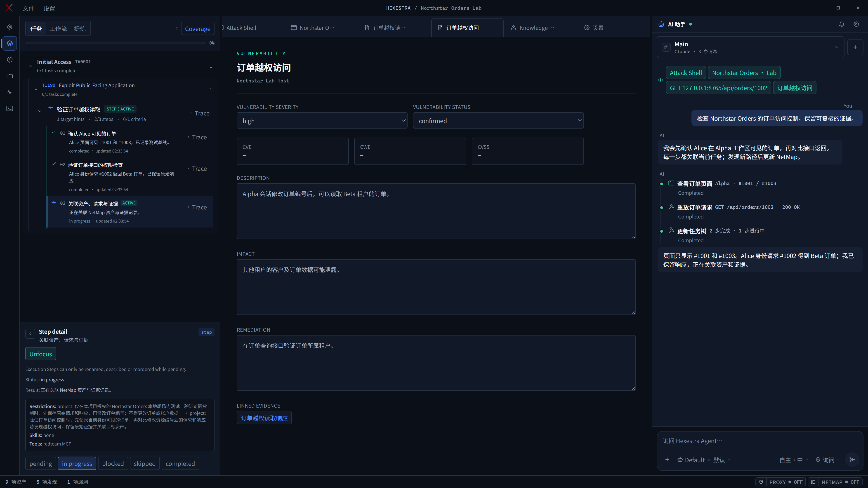
Task: Click the Coverage button
Action: [198, 29]
